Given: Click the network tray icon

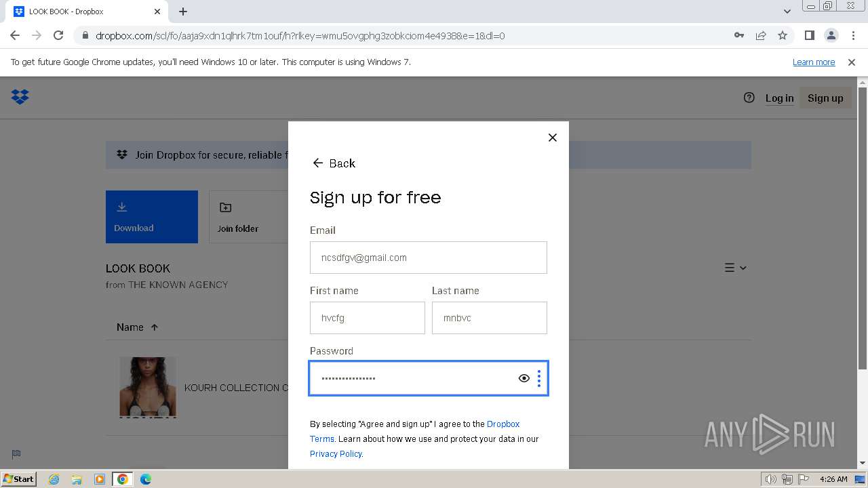Looking at the screenshot, I should click(787, 479).
